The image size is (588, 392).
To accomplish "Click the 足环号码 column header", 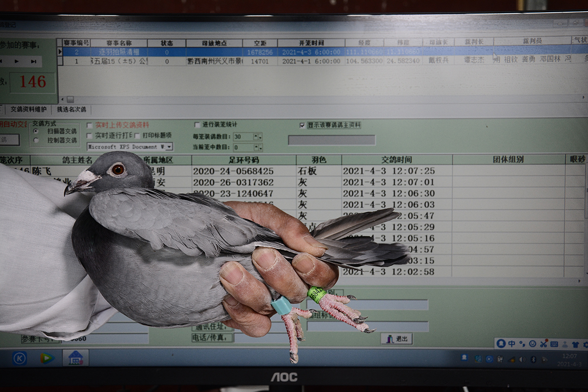I will [244, 160].
